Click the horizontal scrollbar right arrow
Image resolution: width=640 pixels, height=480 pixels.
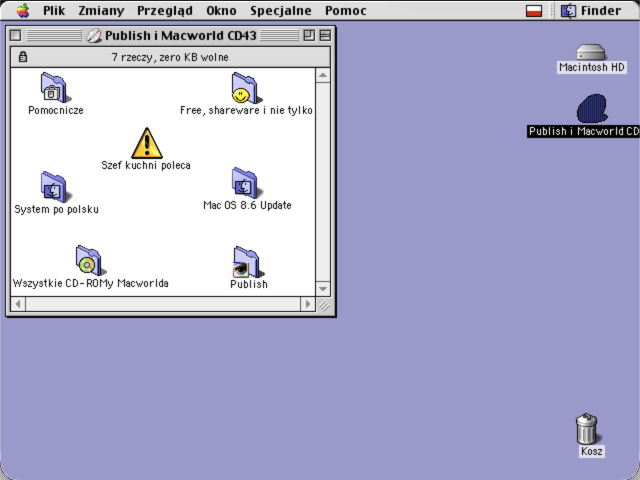pos(308,304)
